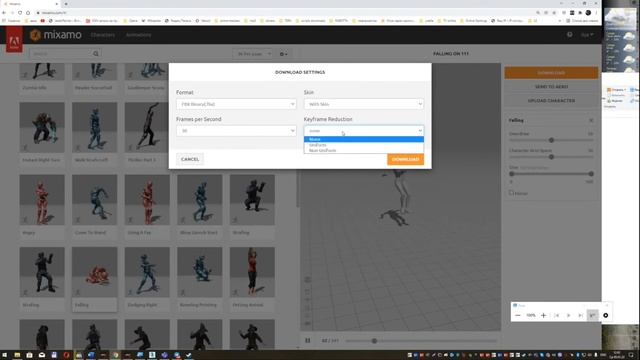Image resolution: width=640 pixels, height=360 pixels.
Task: Select the Dodging Right animation thumbnail
Action: pyautogui.click(x=147, y=272)
